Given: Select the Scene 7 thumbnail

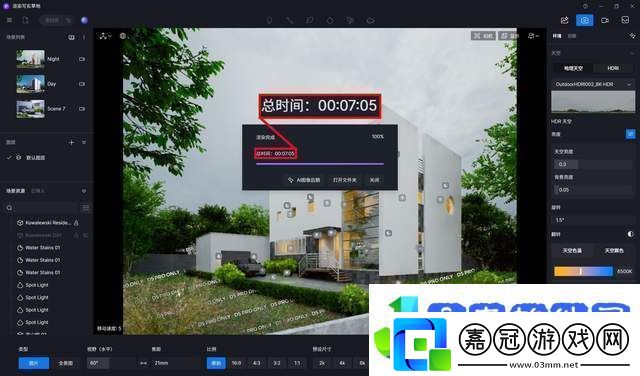Looking at the screenshot, I should (x=31, y=109).
